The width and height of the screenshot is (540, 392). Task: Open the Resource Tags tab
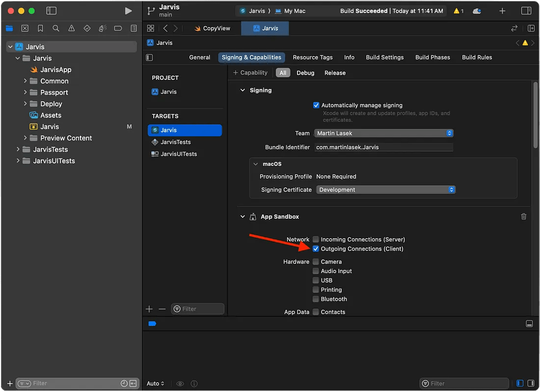[x=313, y=57]
